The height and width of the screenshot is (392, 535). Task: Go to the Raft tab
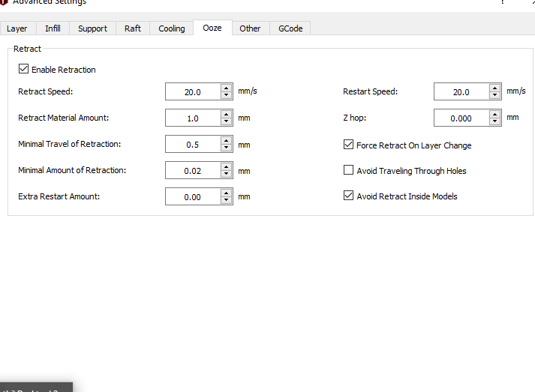click(133, 28)
